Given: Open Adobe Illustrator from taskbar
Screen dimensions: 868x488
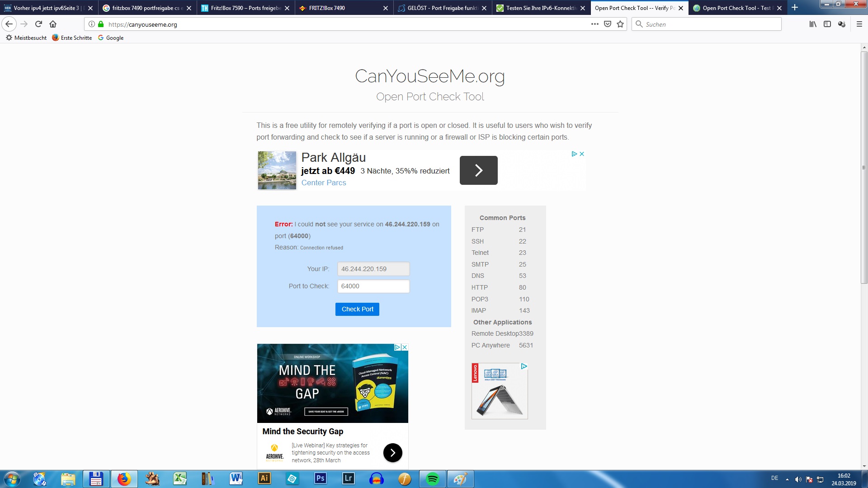Looking at the screenshot, I should (x=264, y=479).
